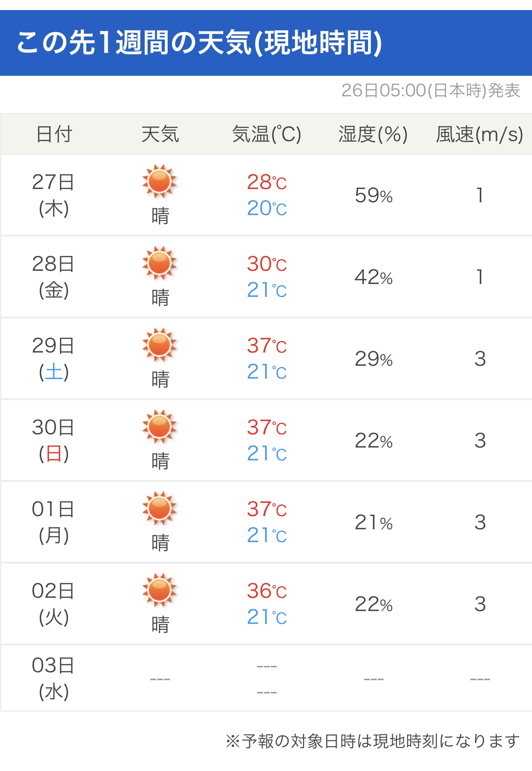The height and width of the screenshot is (771, 532).
Task: Click the 27日(木) date cell
Action: coord(53,195)
